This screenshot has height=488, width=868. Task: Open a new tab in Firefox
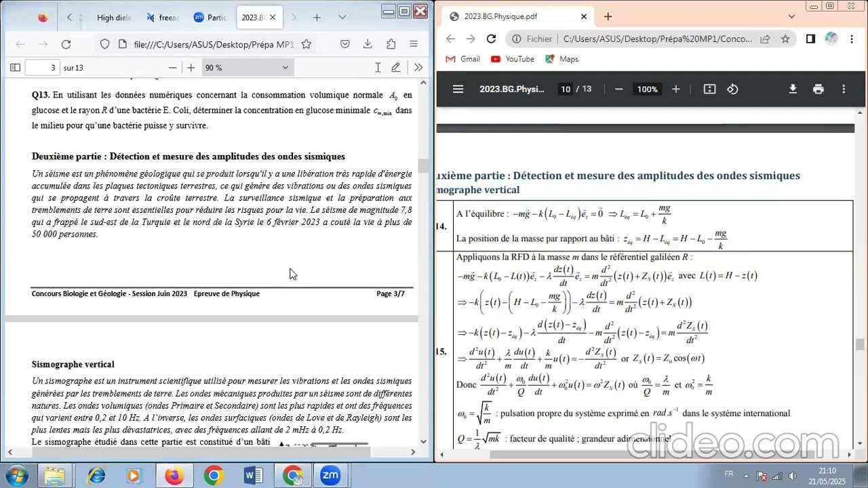tap(317, 18)
